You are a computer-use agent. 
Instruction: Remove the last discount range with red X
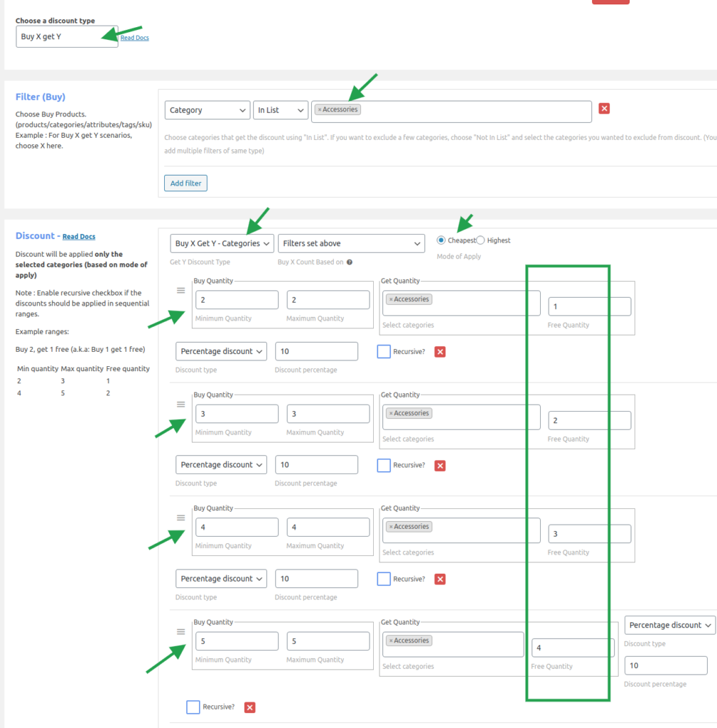[x=249, y=707]
